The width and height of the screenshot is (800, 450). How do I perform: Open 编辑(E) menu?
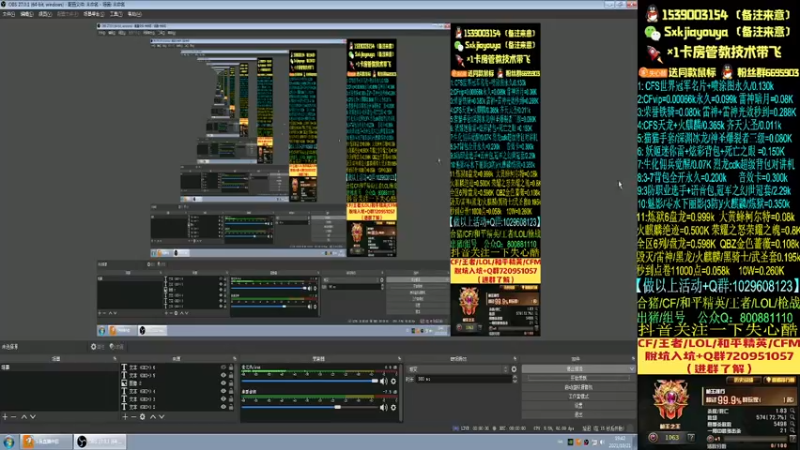pos(27,14)
